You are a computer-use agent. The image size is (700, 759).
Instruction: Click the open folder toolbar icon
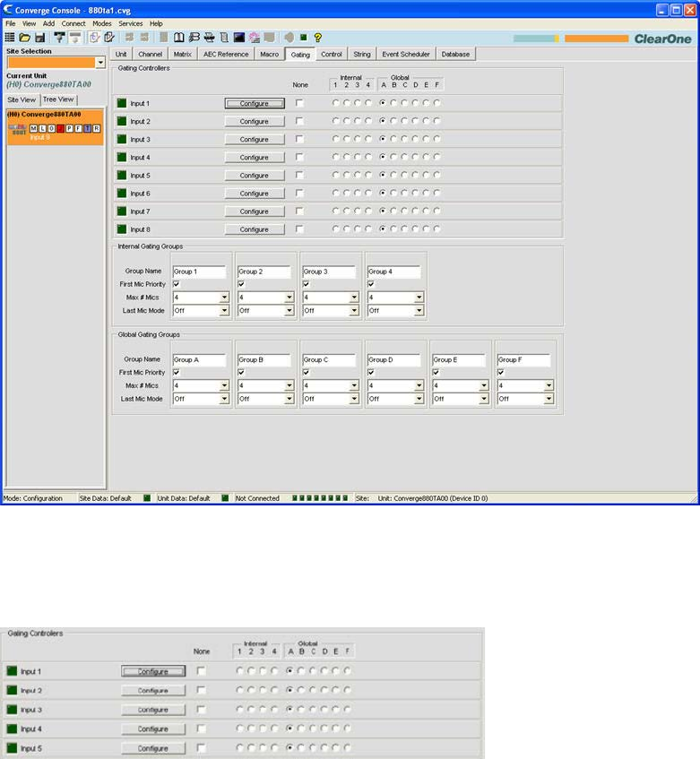25,38
